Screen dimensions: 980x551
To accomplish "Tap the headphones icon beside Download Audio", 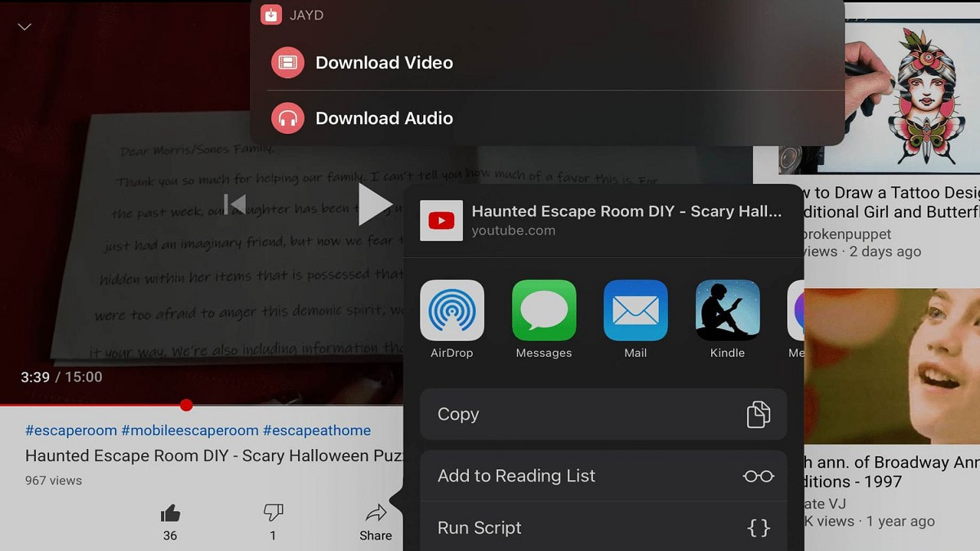I will coord(287,118).
